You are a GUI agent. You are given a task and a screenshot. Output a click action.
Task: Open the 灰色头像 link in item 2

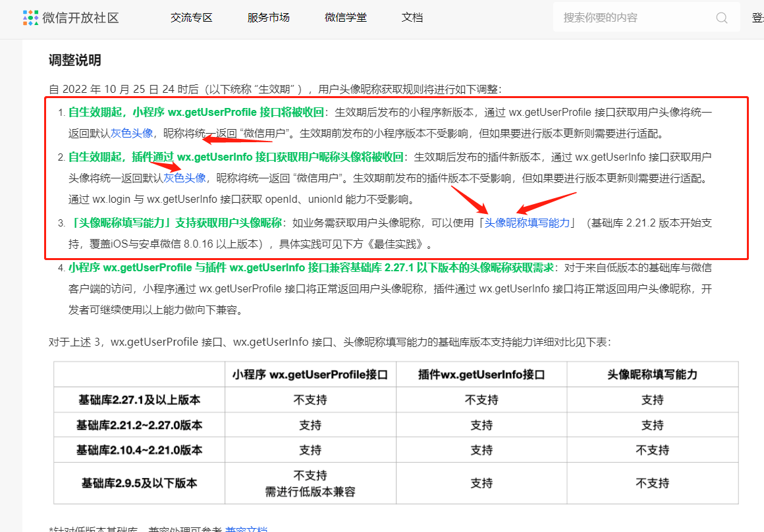click(x=184, y=178)
